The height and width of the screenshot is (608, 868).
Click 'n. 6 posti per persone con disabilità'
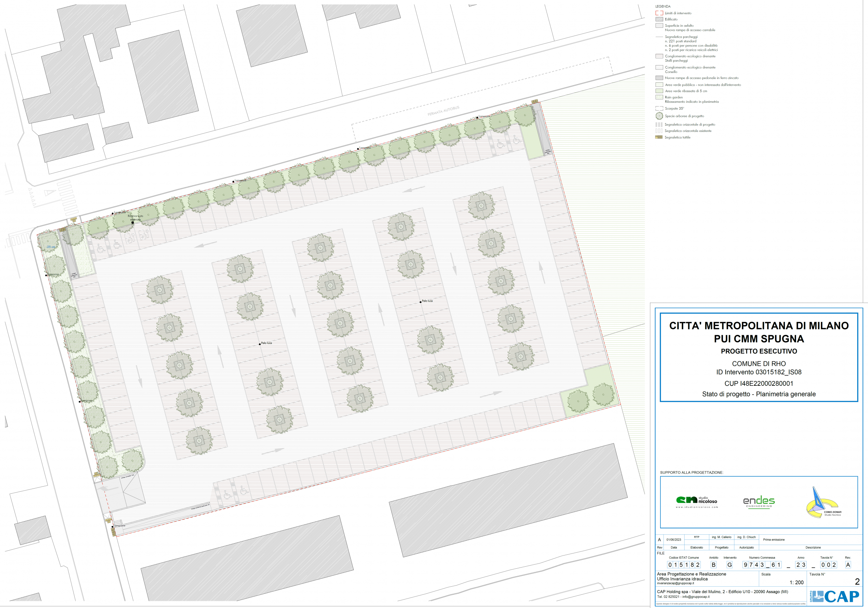point(691,45)
